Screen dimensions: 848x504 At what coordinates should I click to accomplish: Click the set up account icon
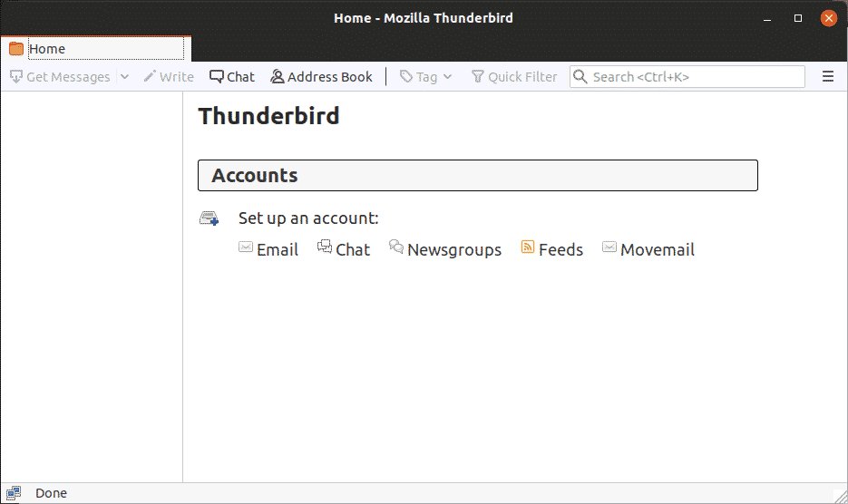tap(210, 218)
